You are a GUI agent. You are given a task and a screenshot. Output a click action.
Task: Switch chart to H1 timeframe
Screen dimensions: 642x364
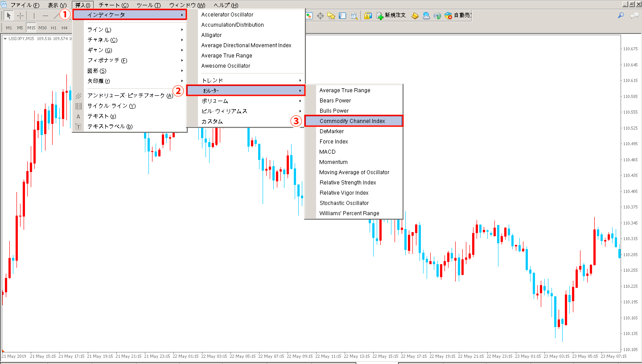(x=53, y=28)
